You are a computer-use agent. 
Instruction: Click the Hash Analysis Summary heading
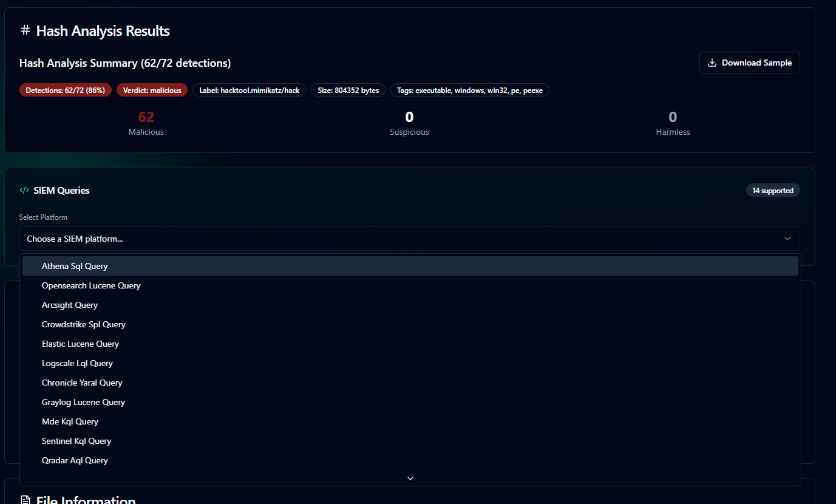point(125,63)
